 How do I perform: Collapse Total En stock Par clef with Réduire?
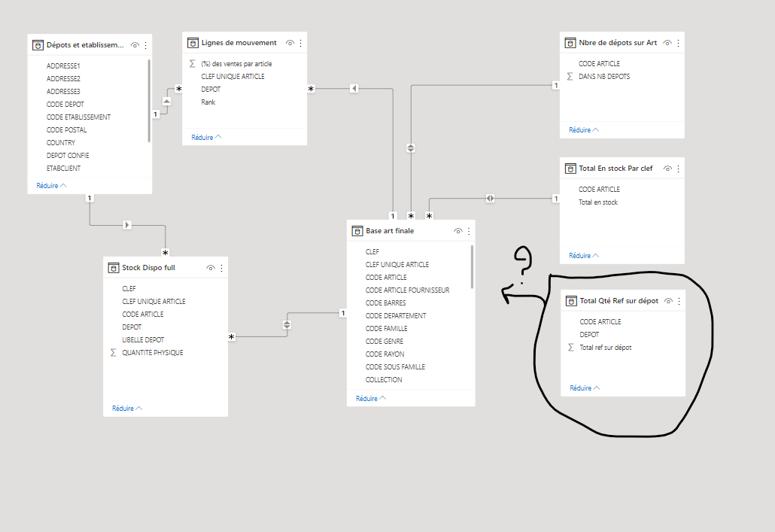coord(584,256)
